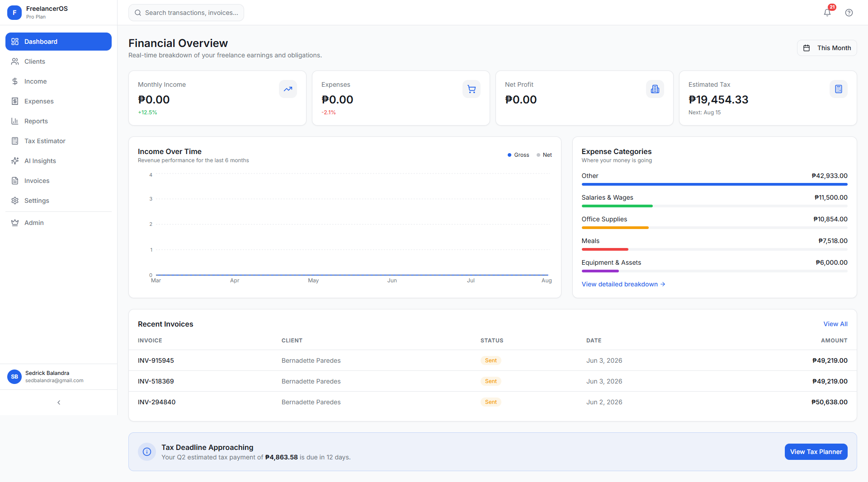Click the Settings gear icon
This screenshot has height=482, width=868.
click(15, 201)
